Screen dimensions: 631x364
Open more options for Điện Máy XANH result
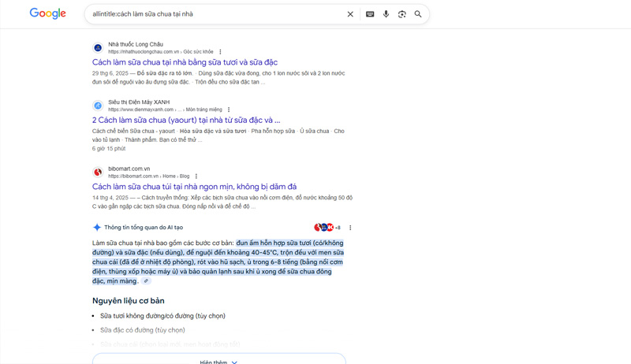point(229,110)
